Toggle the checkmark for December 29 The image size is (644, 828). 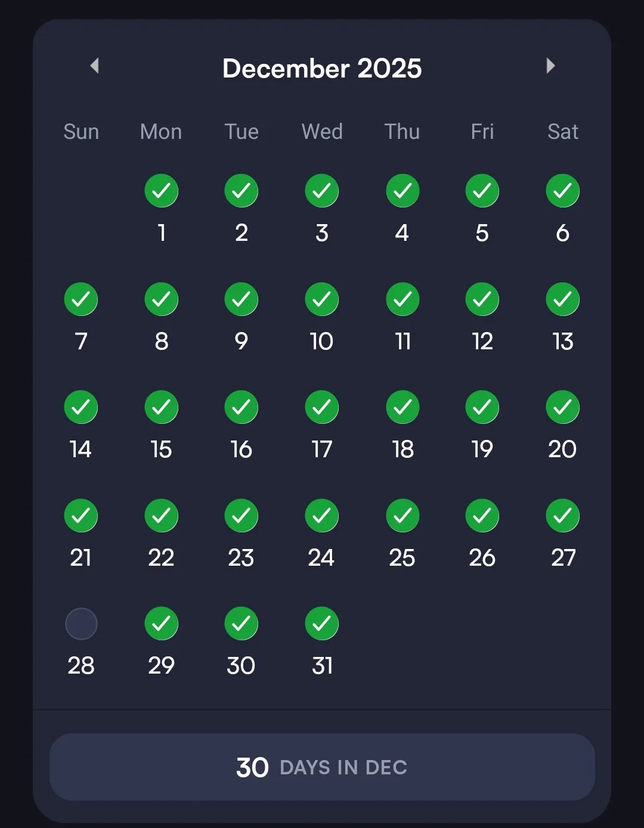161,624
